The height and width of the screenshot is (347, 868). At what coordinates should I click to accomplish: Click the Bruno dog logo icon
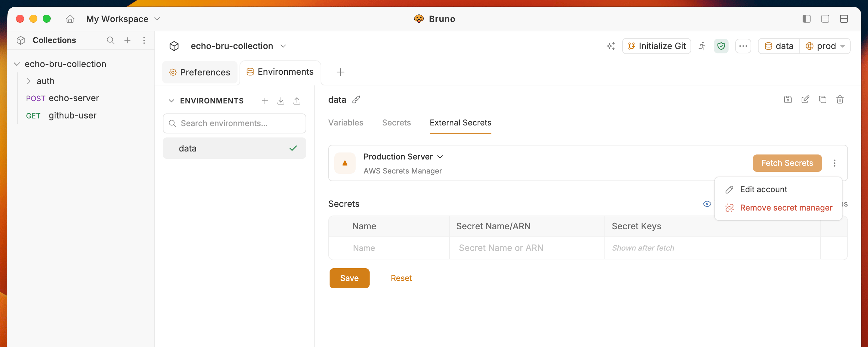419,19
